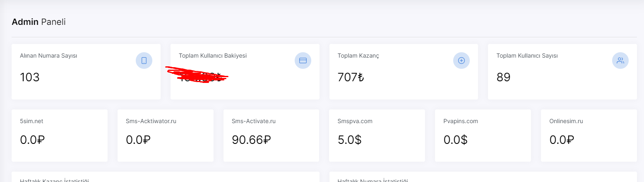Open the Smspva.com balance card
Screen dimensions: 644x182
pos(377,136)
